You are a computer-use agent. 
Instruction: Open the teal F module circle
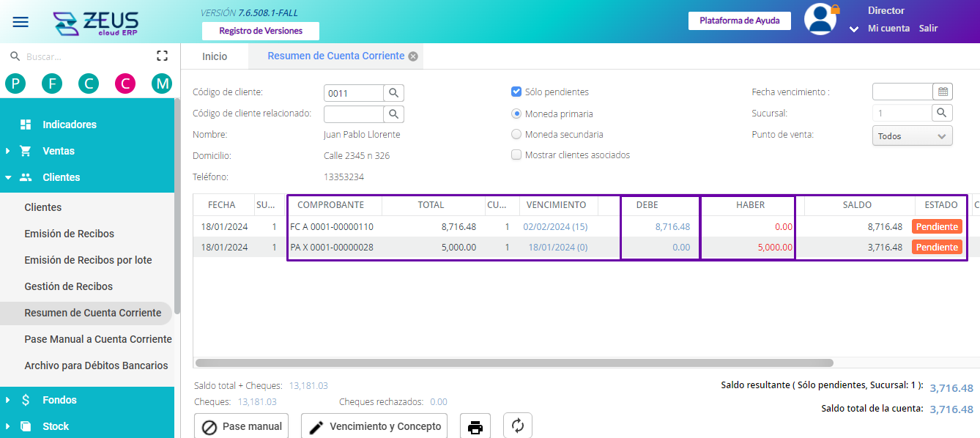[52, 83]
